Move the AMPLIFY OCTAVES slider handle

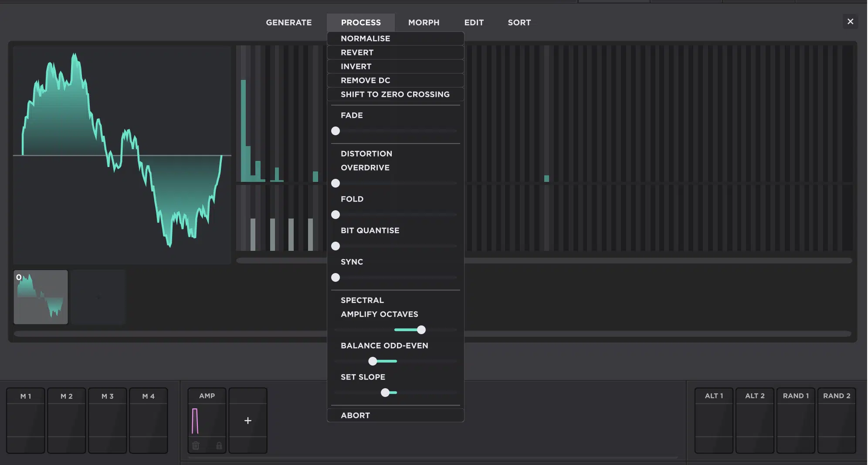[x=421, y=330]
